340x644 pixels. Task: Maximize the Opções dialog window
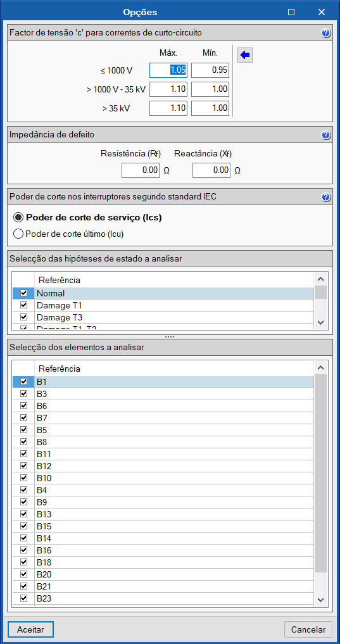(291, 12)
